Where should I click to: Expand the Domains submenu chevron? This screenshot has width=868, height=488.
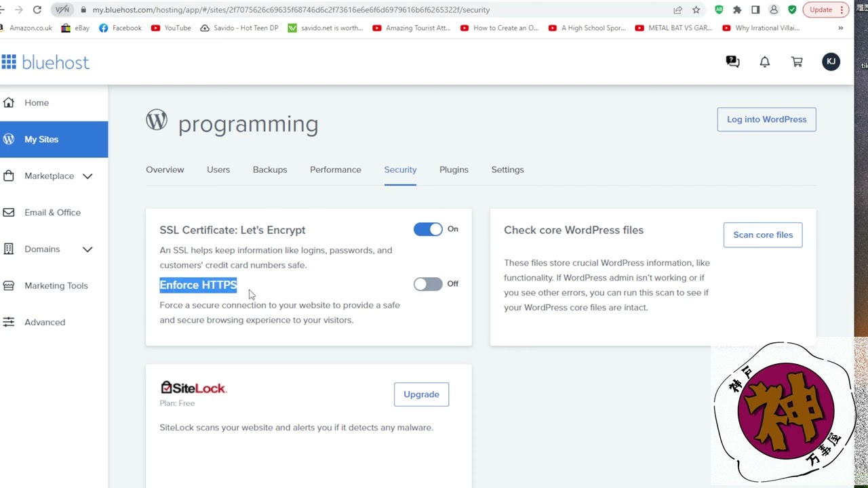[87, 249]
